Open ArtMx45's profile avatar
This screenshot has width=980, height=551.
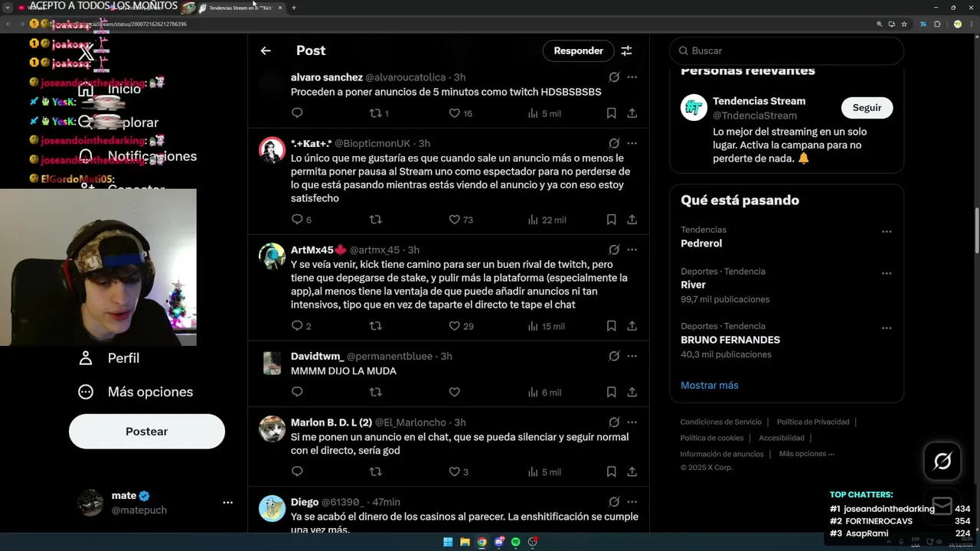(x=272, y=256)
